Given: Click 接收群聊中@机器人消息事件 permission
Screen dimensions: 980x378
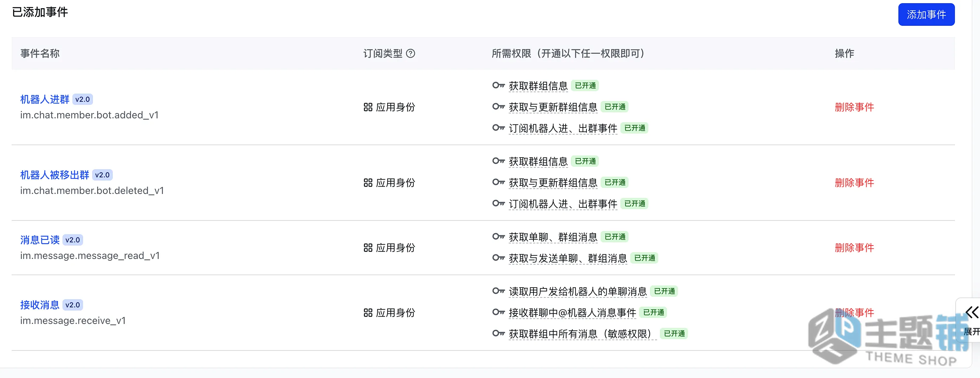Looking at the screenshot, I should click(572, 313).
